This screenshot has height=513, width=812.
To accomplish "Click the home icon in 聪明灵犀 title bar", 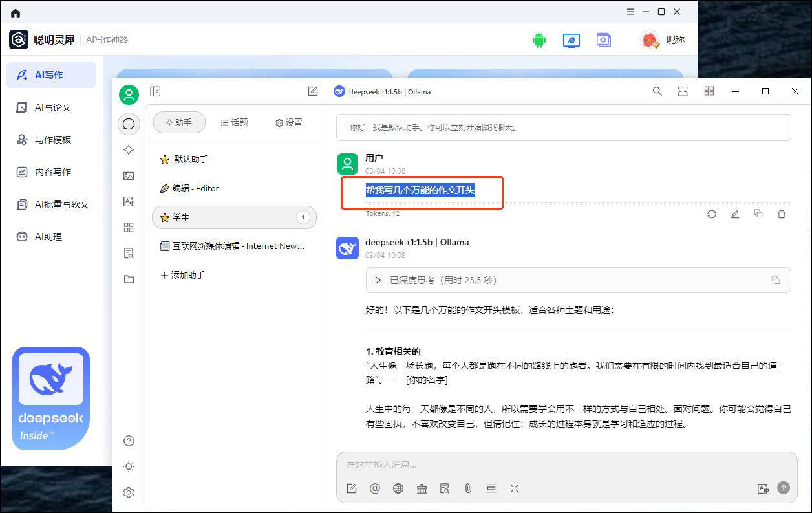I will tap(16, 12).
